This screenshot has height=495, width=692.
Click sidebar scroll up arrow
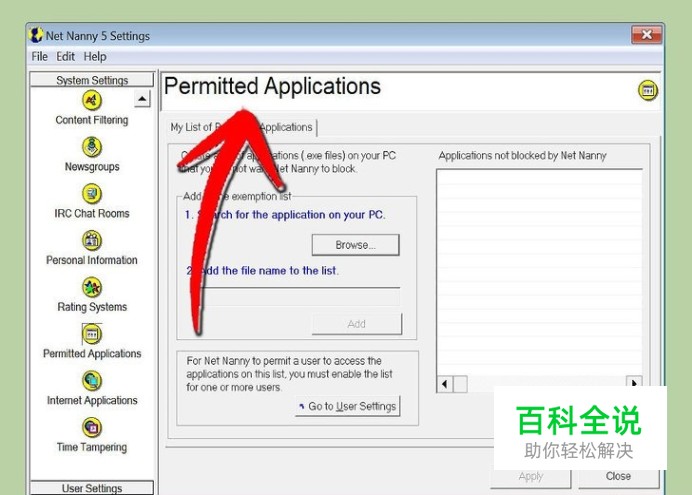tap(142, 99)
